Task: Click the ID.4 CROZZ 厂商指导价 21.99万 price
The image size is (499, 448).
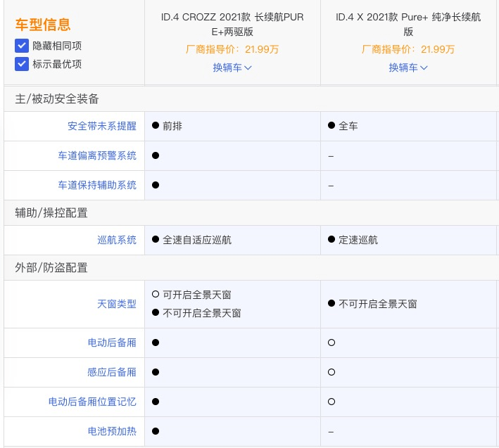Action: click(x=232, y=49)
